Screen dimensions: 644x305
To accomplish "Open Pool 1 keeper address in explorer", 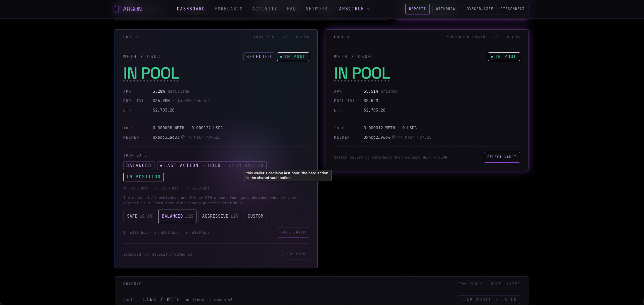I will 189,137.
